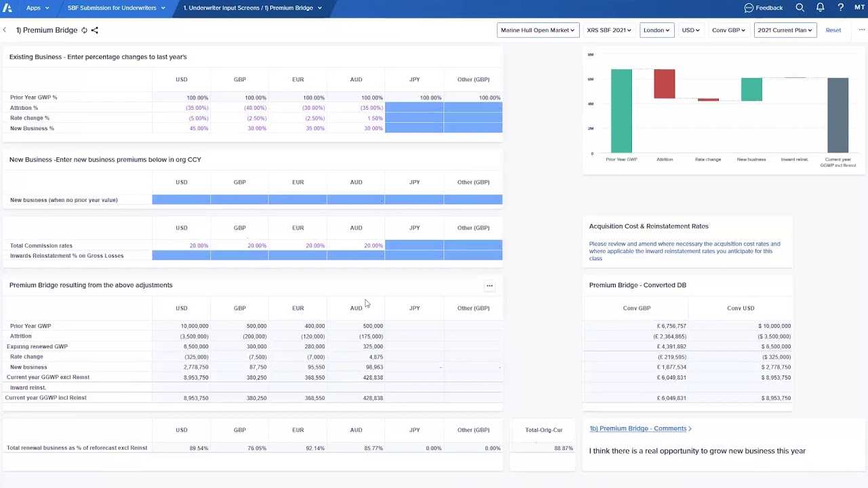Select EUR New Business % cell 35.00%

tap(298, 128)
